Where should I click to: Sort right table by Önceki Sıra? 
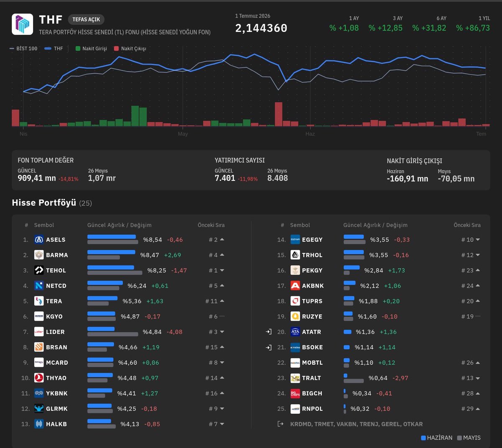click(467, 225)
